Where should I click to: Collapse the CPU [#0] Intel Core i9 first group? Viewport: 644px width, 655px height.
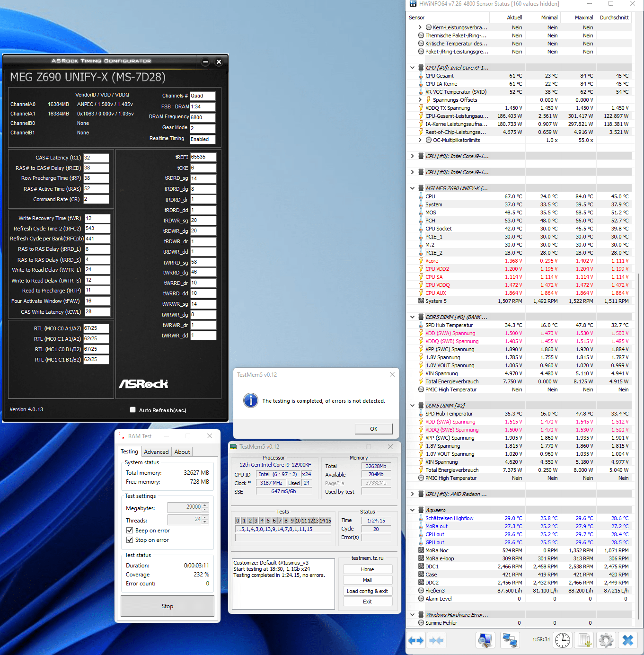[413, 68]
